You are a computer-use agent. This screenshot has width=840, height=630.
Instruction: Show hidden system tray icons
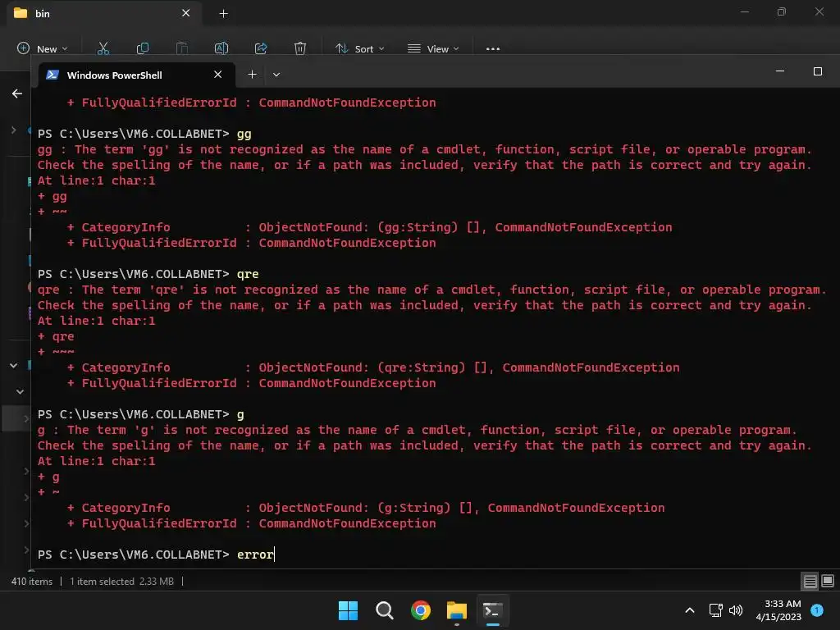(690, 610)
